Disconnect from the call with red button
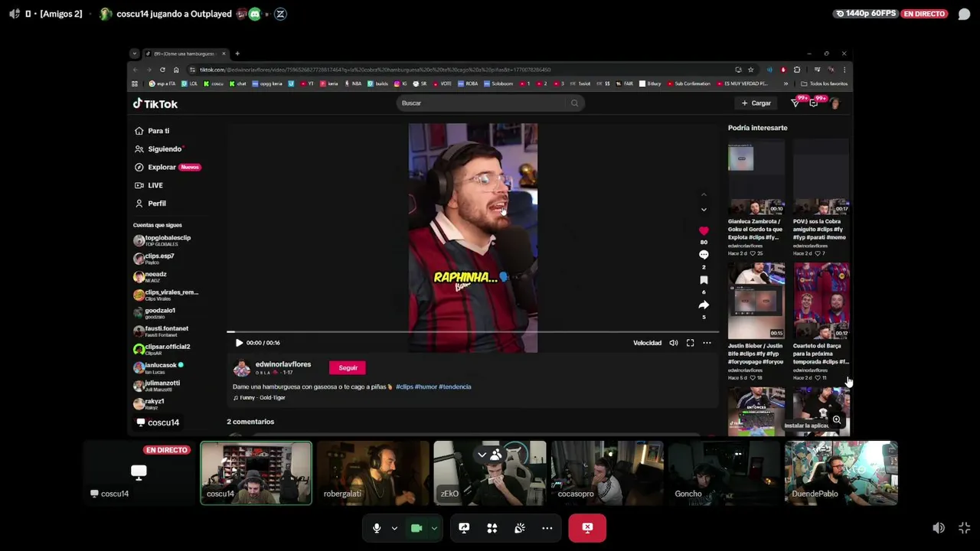980x551 pixels. (x=587, y=528)
